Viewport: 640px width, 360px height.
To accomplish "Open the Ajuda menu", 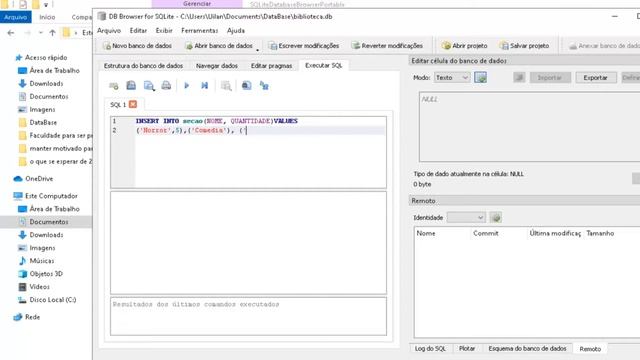I will pos(236,31).
